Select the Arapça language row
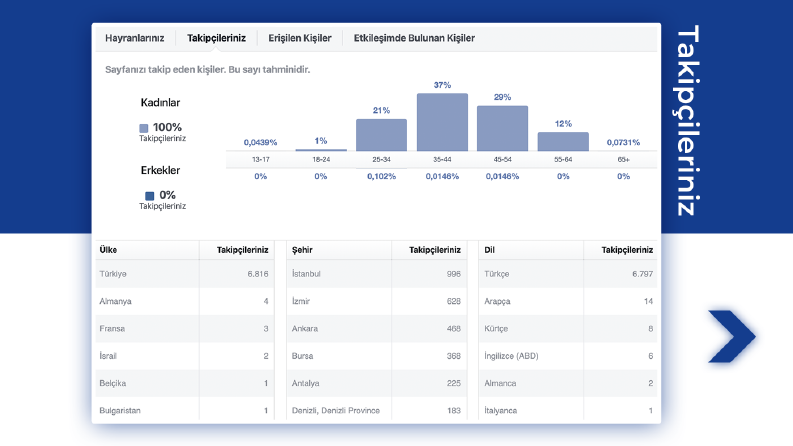Viewport: 793px width, 446px height. [568, 301]
